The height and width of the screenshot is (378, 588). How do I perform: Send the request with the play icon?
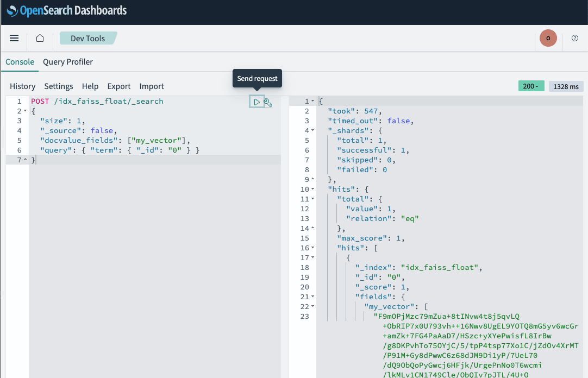click(x=257, y=102)
